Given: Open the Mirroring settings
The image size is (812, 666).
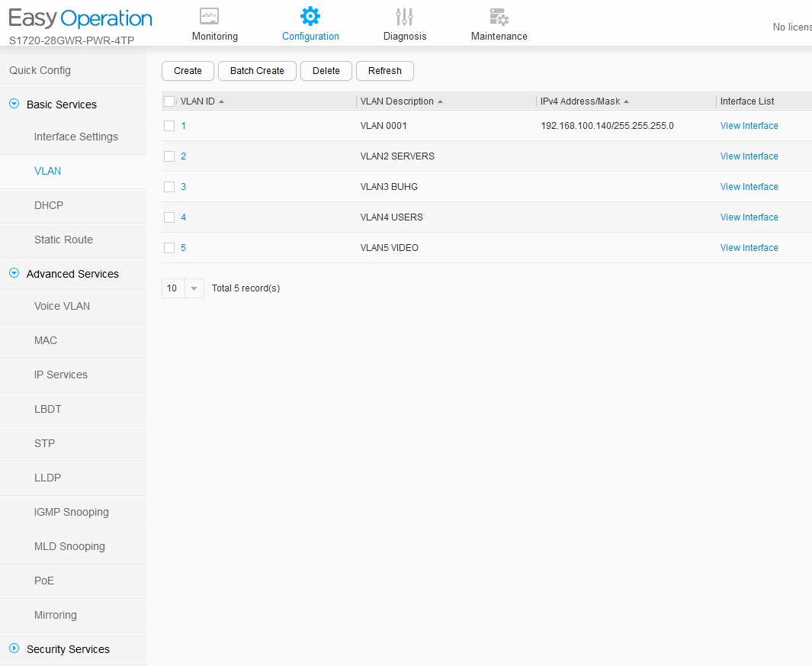Looking at the screenshot, I should (56, 615).
